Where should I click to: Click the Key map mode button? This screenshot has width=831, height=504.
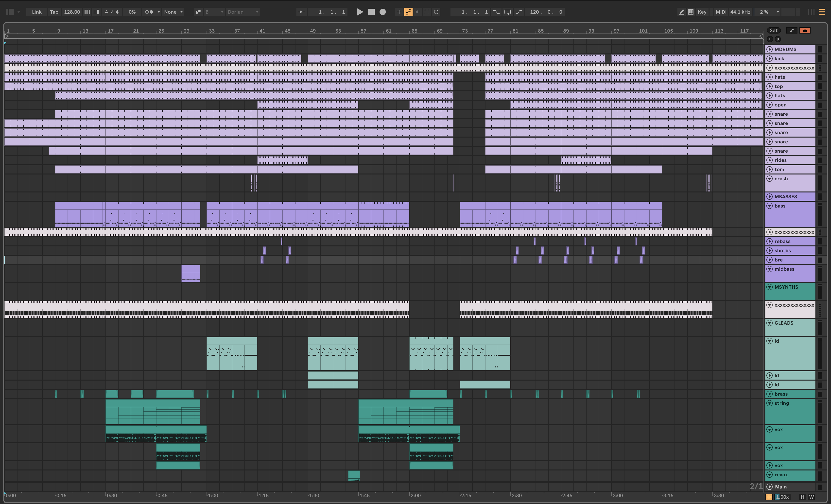702,12
